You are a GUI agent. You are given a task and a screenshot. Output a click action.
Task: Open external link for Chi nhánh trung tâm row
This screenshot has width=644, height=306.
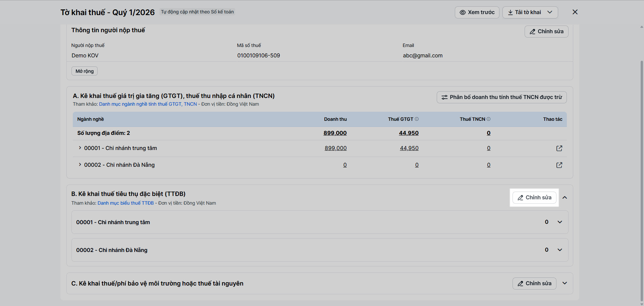click(x=559, y=148)
